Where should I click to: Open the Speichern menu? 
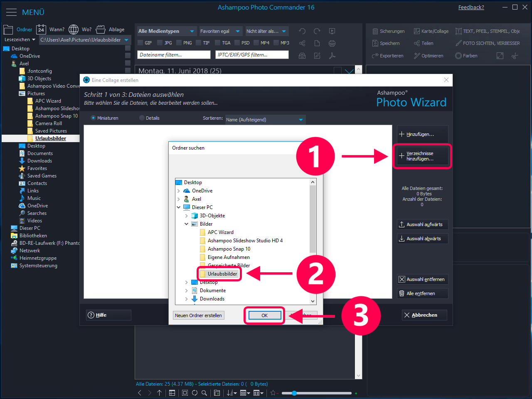pyautogui.click(x=386, y=43)
